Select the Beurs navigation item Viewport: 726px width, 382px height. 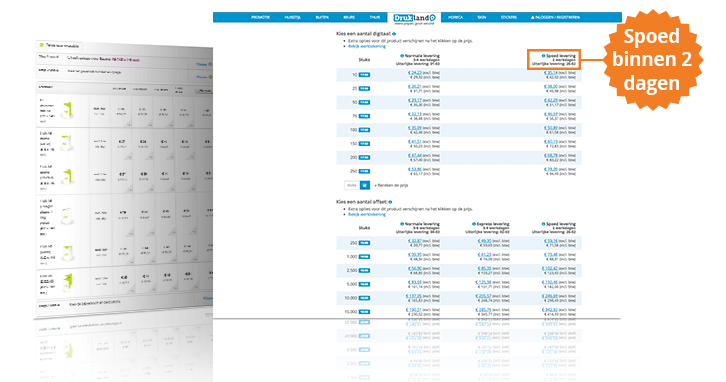point(349,17)
